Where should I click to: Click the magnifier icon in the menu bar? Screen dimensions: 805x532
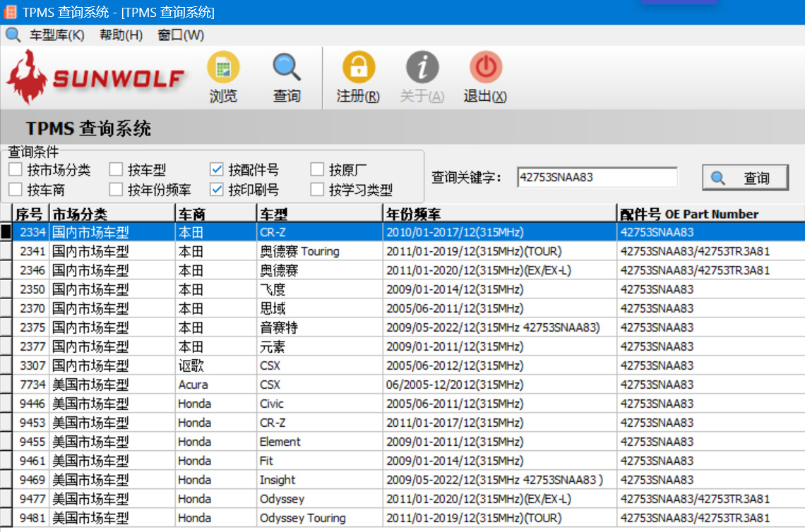tap(13, 35)
